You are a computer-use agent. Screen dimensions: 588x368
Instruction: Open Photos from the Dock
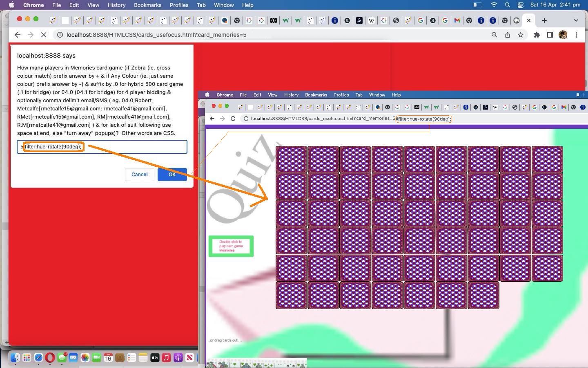pyautogui.click(x=85, y=358)
